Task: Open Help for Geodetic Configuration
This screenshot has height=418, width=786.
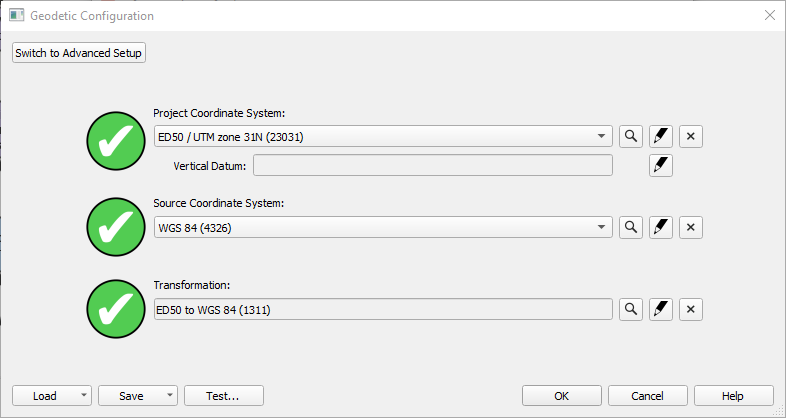Action: (x=733, y=396)
